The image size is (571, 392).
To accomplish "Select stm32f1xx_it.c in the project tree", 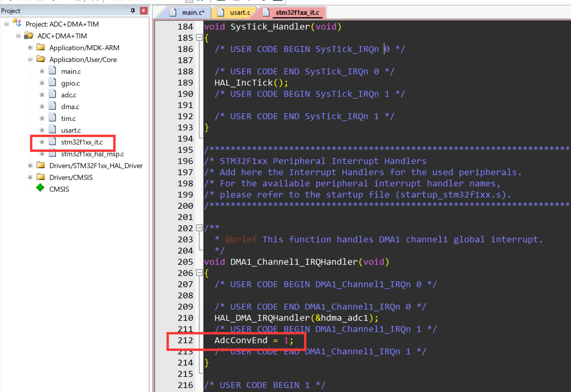I will point(82,142).
